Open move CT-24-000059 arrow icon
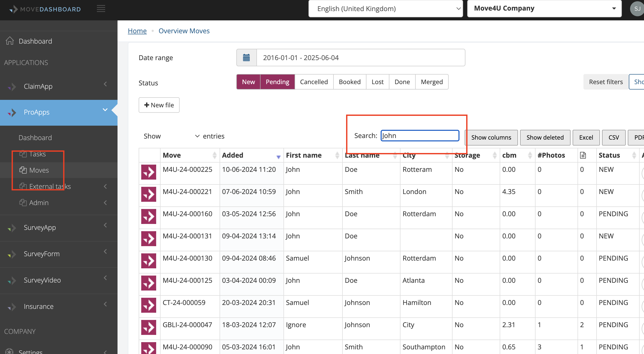This screenshot has height=354, width=644. [149, 305]
